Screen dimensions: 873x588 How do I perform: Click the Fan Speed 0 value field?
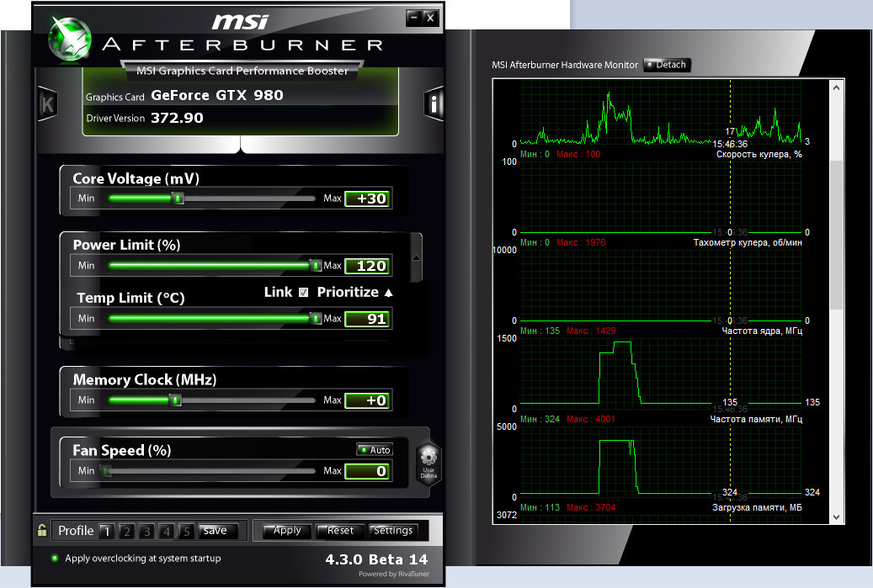click(368, 471)
